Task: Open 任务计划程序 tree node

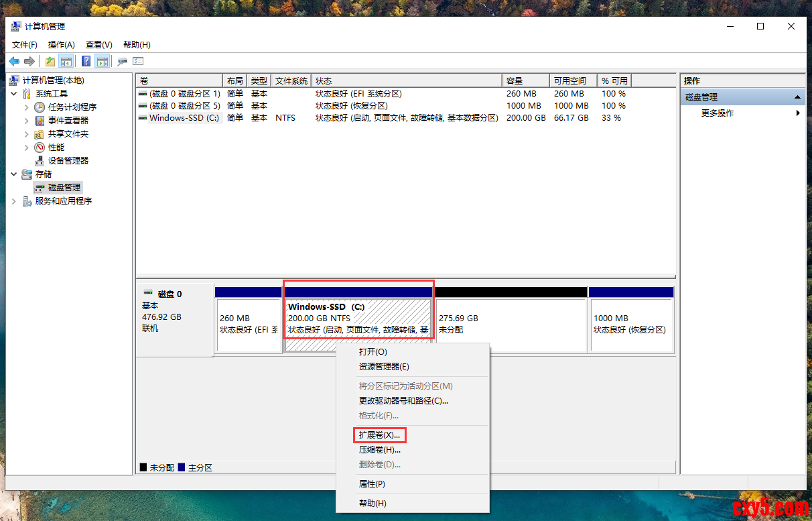Action: pos(72,107)
